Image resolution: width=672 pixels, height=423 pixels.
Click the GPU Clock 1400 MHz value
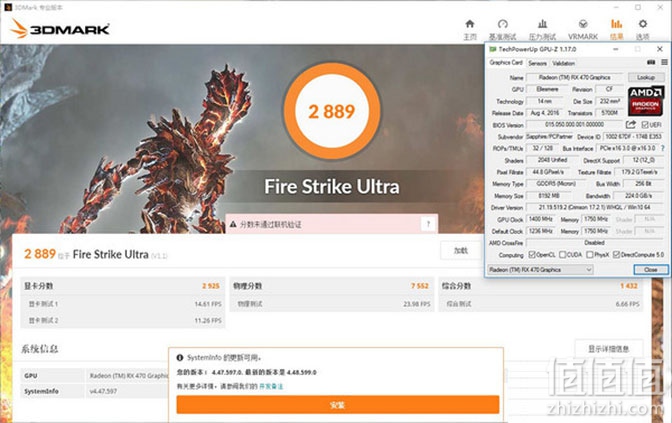coord(541,219)
